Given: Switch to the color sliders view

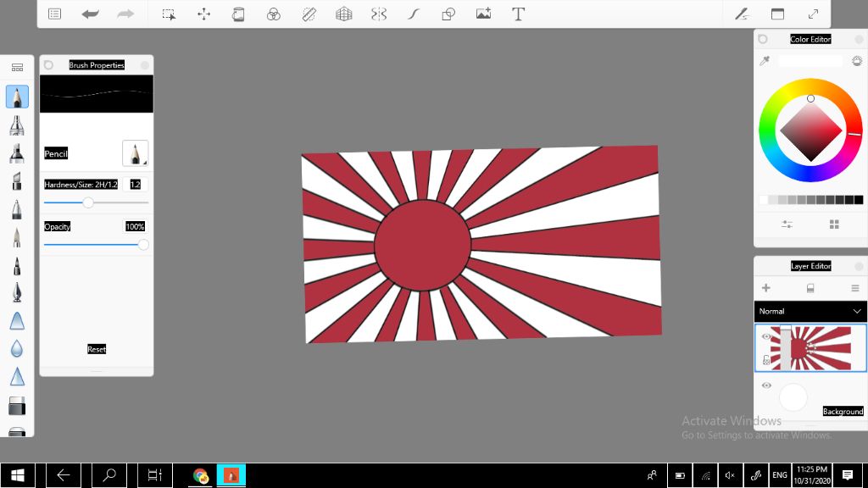Looking at the screenshot, I should [x=787, y=224].
